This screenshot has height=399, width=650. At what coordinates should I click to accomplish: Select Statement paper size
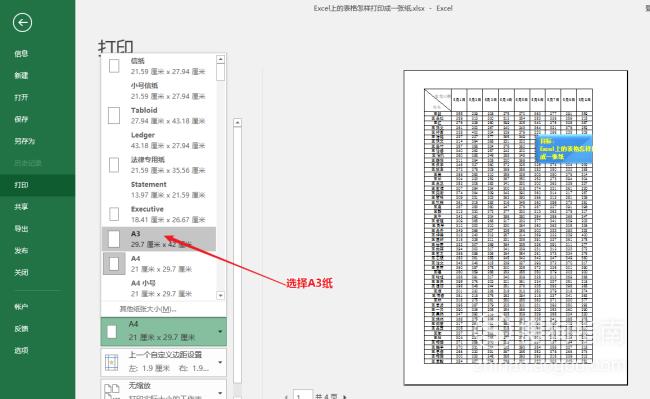159,189
